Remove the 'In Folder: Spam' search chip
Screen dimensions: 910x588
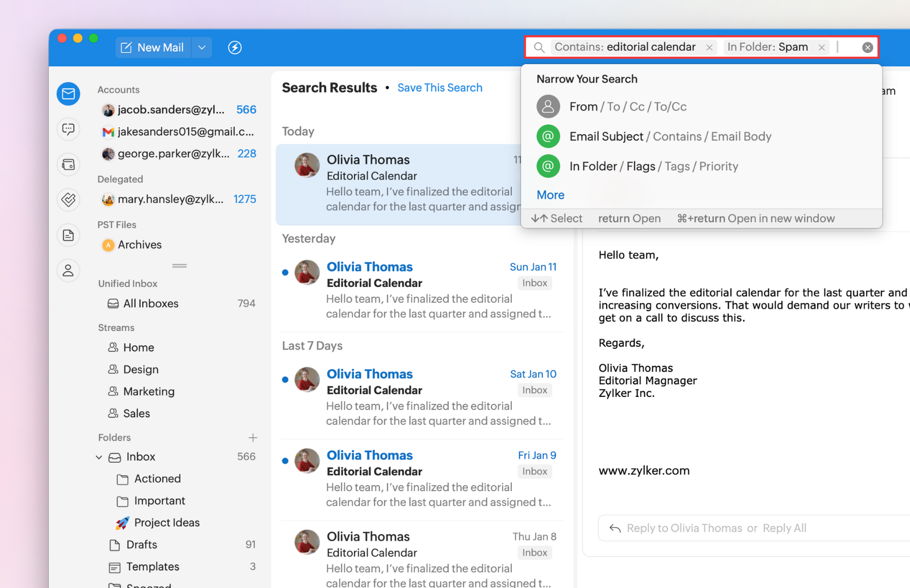click(x=822, y=47)
